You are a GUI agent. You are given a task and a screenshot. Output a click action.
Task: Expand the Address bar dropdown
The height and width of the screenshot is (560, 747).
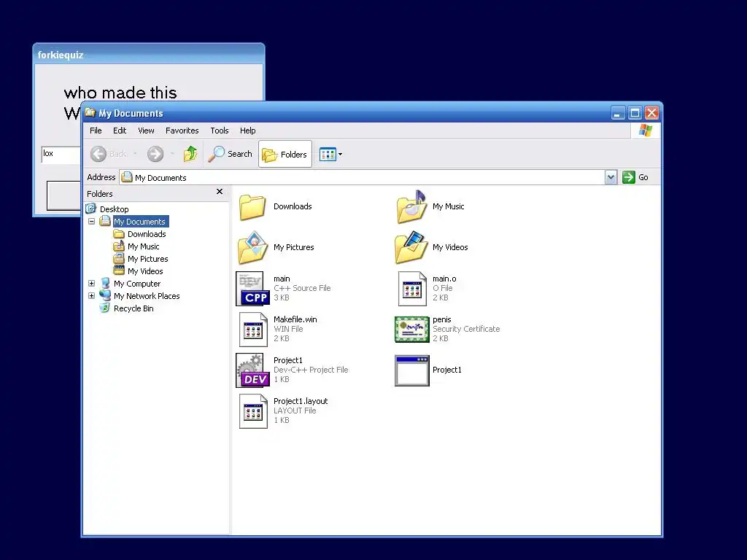[x=611, y=178]
